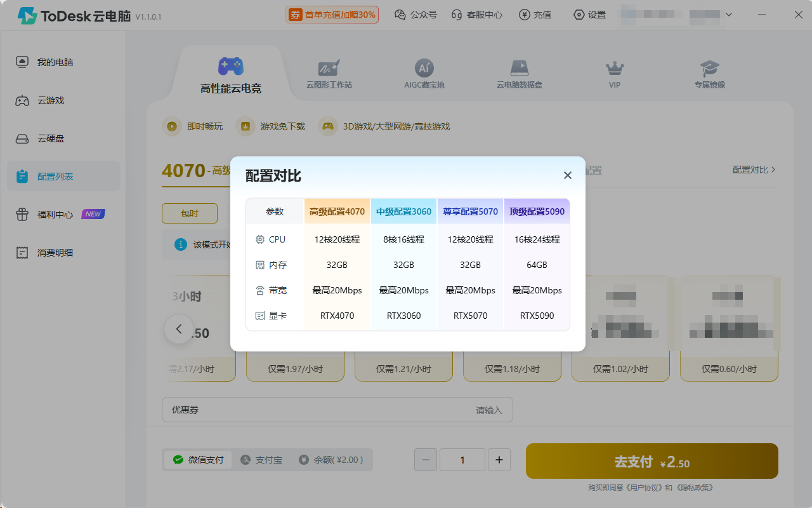Click the 中级配置3060 column header
Image resolution: width=812 pixels, height=508 pixels.
pos(403,211)
